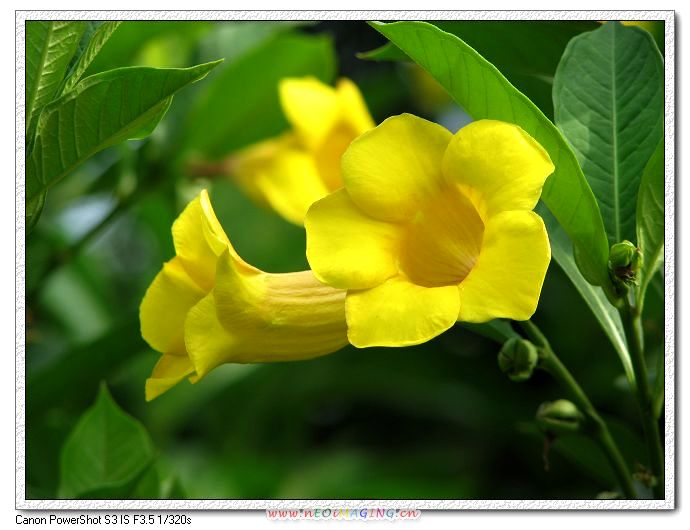Click the 'Canon PowerShot S3 IS F3.5 1/320s' caption
The image size is (690, 530).
click(x=103, y=520)
